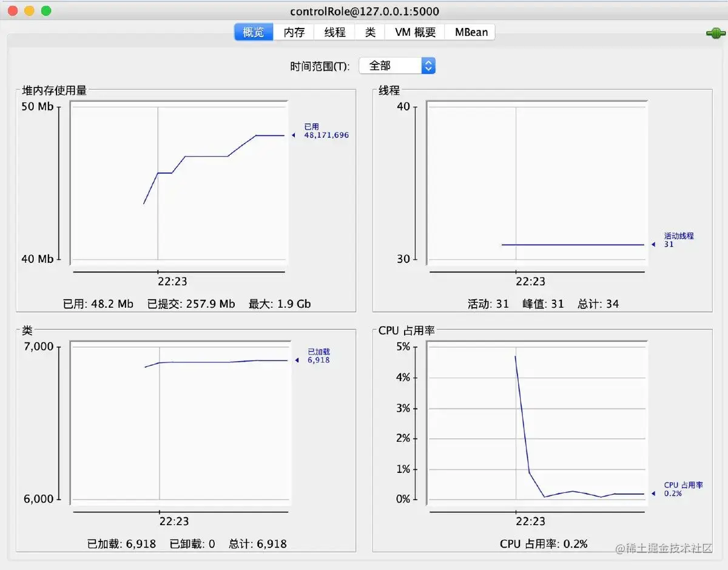Viewport: 728px width, 570px height.
Task: Click the 7,000 class axis label
Action: 39,347
